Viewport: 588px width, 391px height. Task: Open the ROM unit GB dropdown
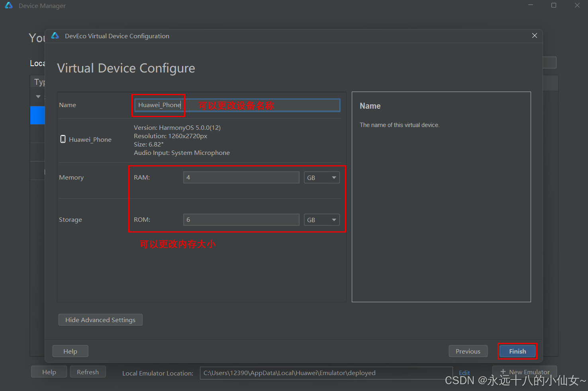[321, 220]
